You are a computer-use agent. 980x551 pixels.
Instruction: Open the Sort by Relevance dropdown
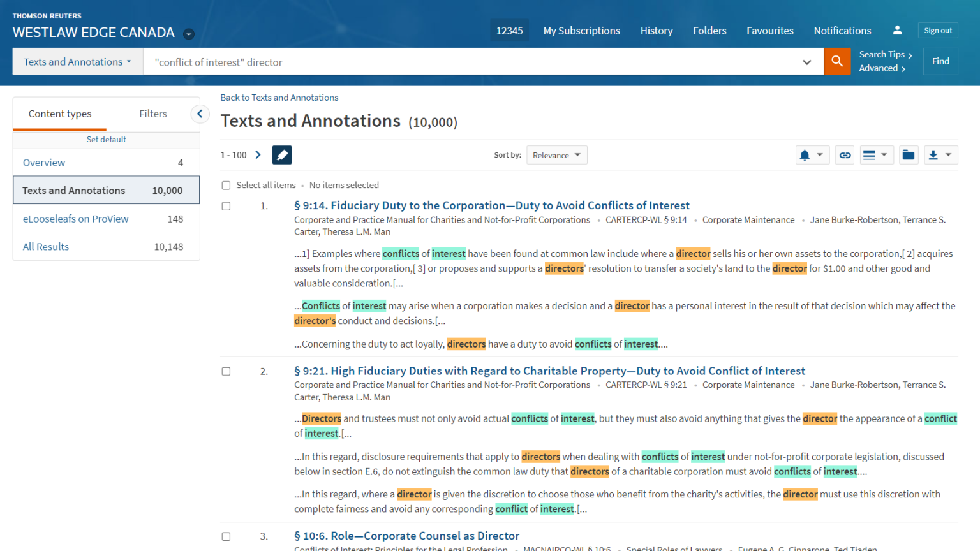(x=556, y=154)
